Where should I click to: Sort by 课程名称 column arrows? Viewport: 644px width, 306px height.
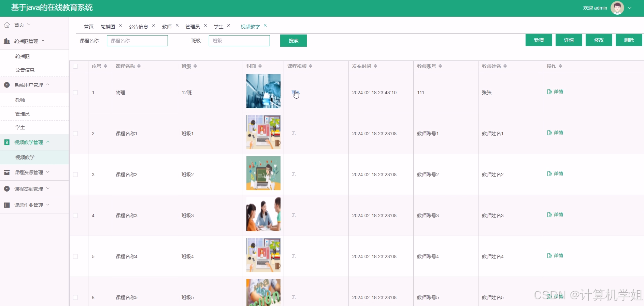pyautogui.click(x=139, y=66)
